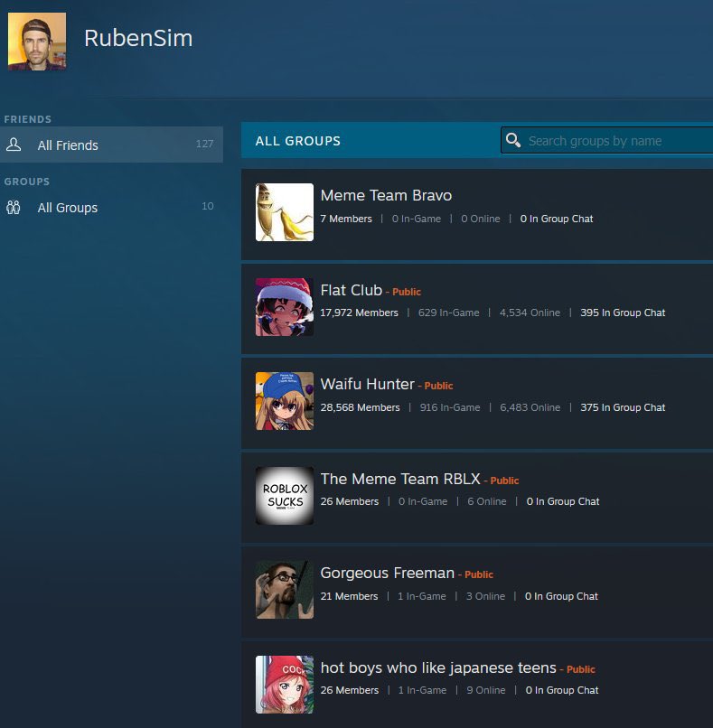Click the 10 groups count

[x=208, y=206]
